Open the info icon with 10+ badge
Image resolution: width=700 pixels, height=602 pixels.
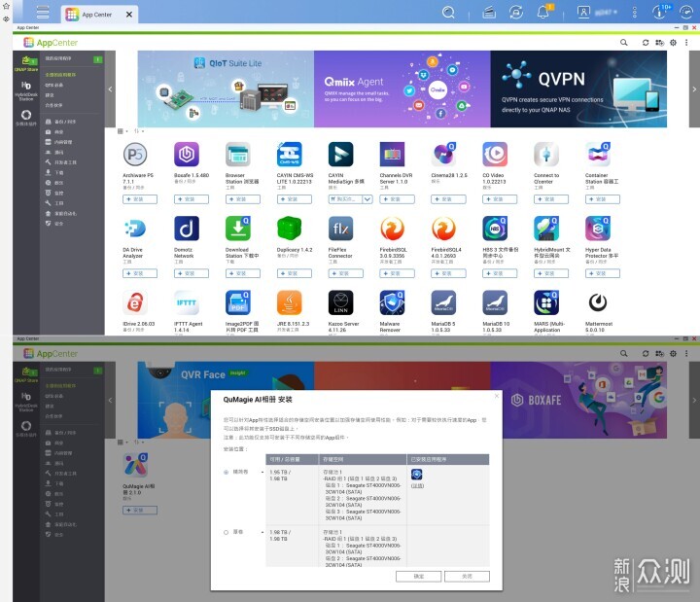click(659, 12)
